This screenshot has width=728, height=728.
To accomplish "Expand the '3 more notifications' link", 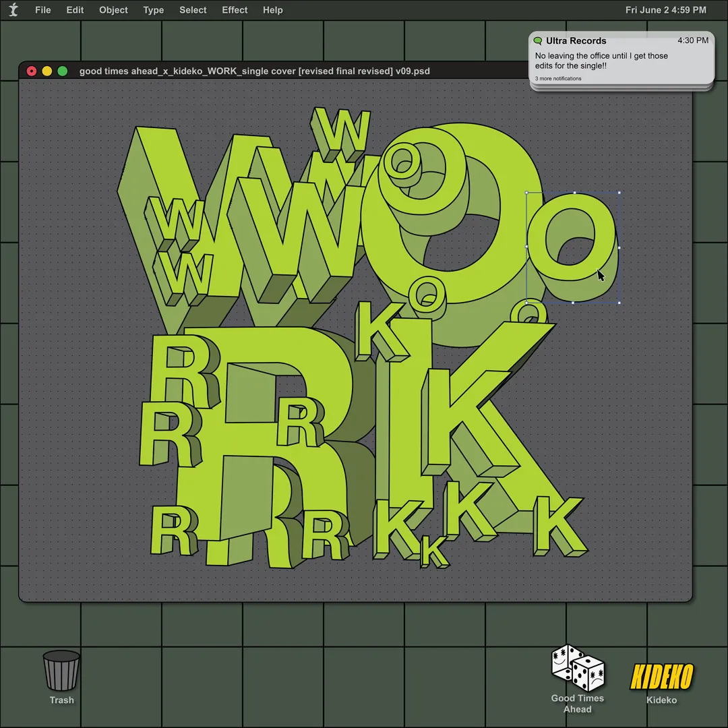I will [558, 79].
